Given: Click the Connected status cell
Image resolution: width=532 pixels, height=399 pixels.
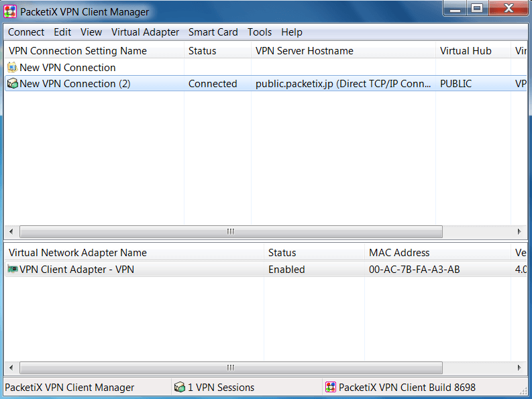Looking at the screenshot, I should (x=213, y=84).
